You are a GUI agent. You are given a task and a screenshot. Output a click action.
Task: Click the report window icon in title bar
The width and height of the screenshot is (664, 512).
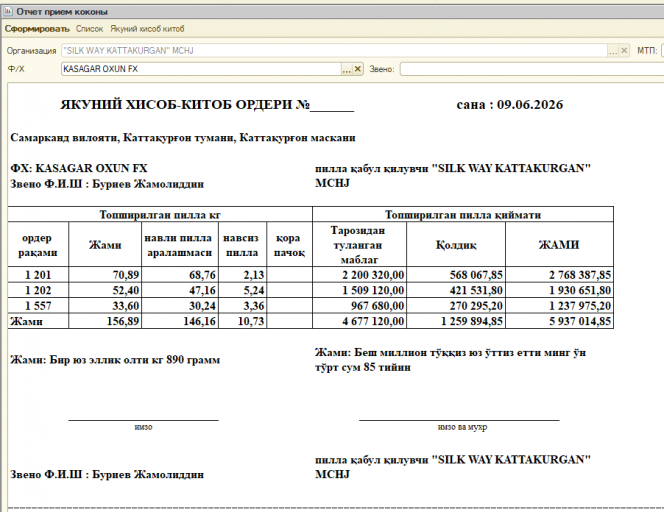tap(8, 11)
